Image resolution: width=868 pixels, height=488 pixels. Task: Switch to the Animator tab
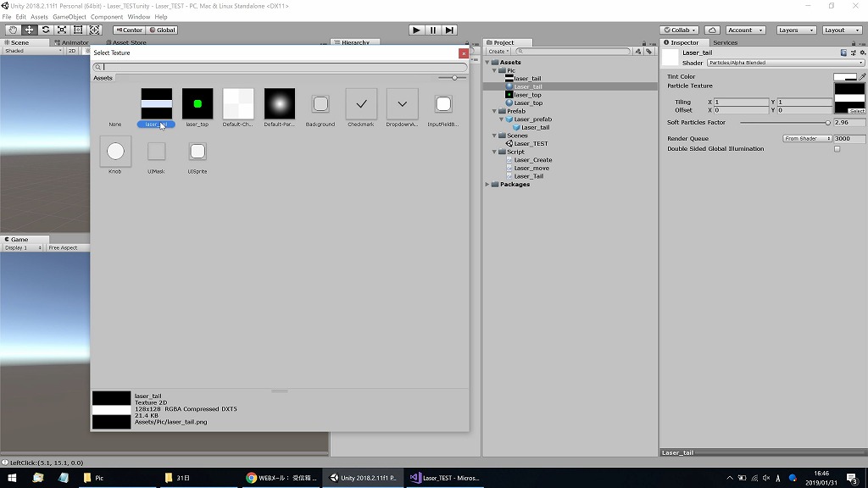72,42
